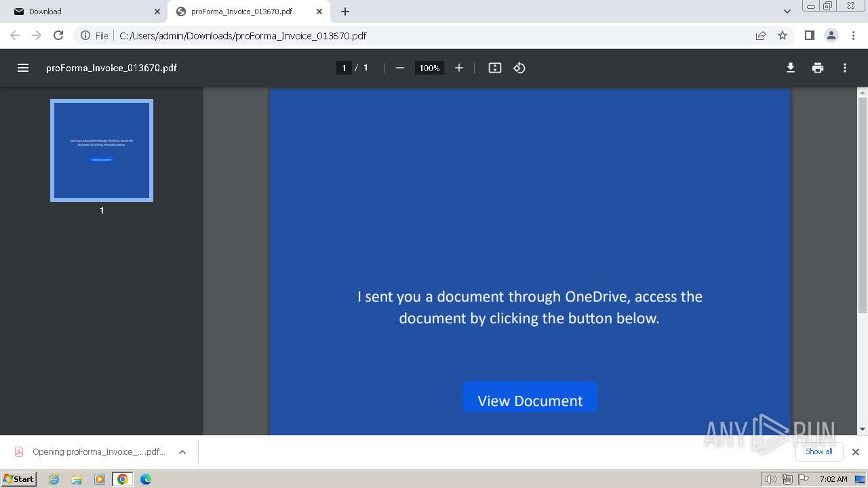Open Microsoft Edge from taskbar
The width and height of the screenshot is (868, 488).
pos(146,479)
